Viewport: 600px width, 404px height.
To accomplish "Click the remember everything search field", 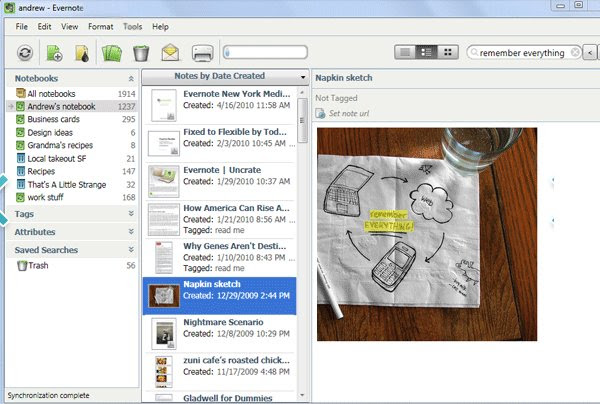I will [522, 52].
